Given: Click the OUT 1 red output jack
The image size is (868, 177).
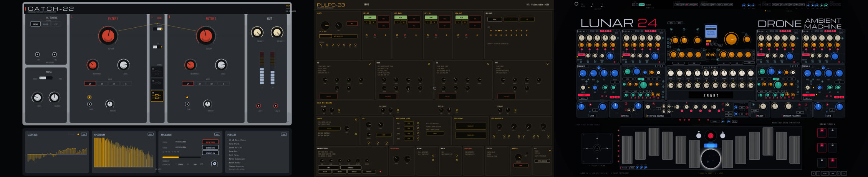Looking at the screenshot, I should point(259,105).
